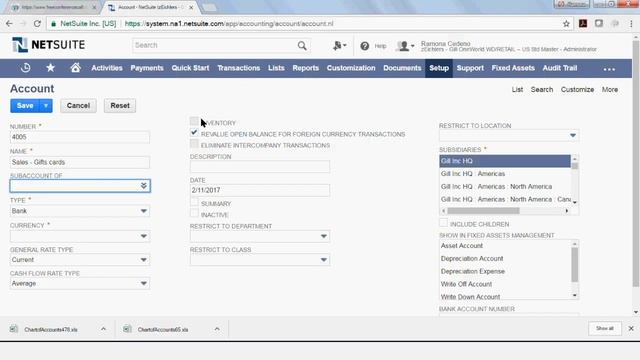Open the More link
Screen dimensions: 640x360
[610, 89]
